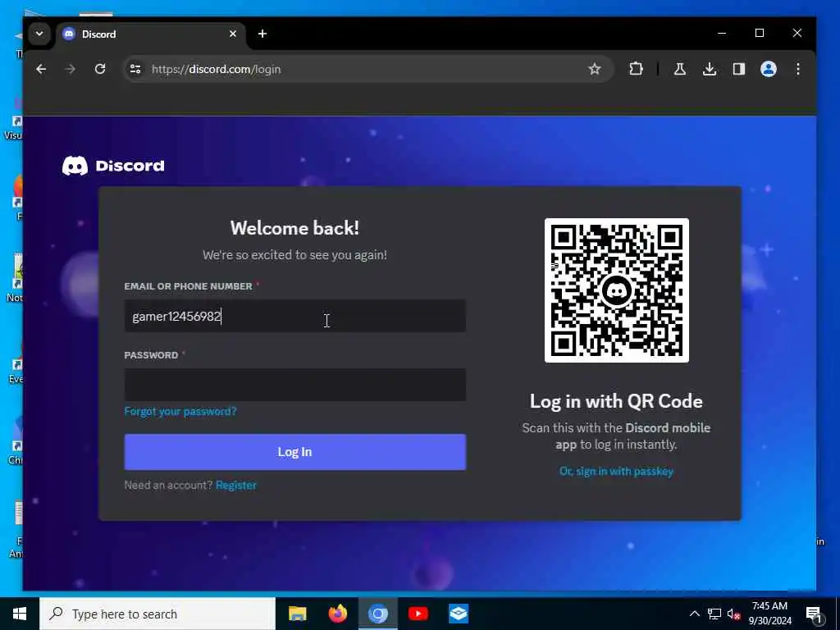840x630 pixels.
Task: Focus the Password field
Action: [295, 385]
